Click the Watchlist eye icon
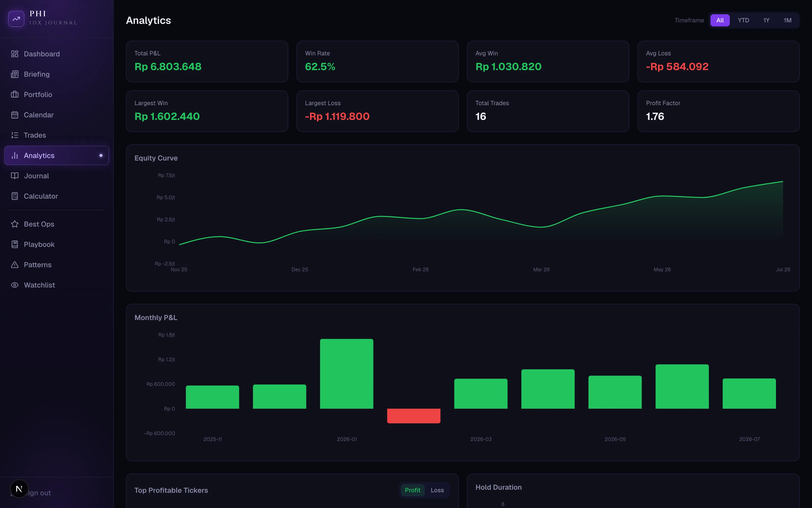Viewport: 812px width, 508px height. click(x=14, y=285)
